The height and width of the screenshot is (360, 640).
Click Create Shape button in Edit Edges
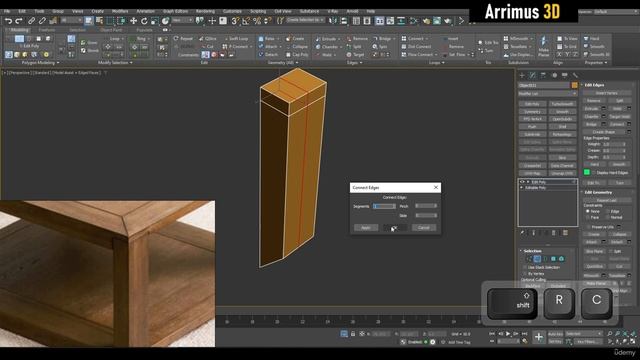(x=604, y=132)
